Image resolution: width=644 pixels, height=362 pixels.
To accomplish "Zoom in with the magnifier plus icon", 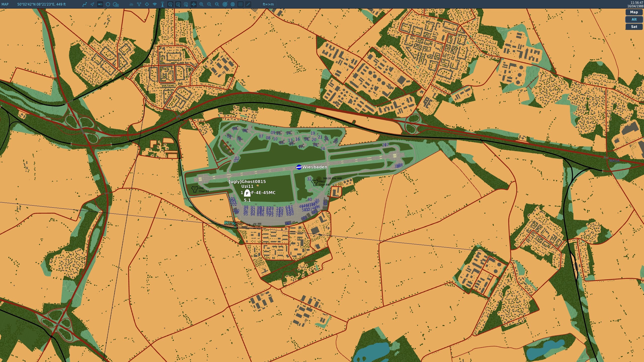I will [x=202, y=4].
